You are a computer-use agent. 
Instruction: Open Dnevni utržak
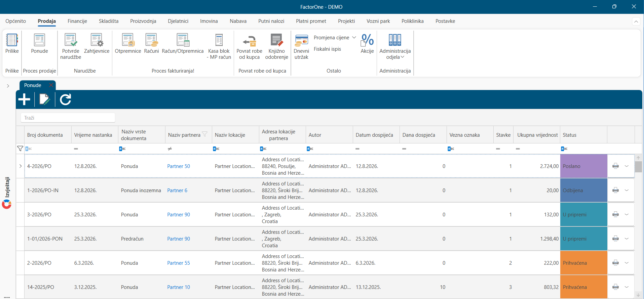tap(301, 46)
